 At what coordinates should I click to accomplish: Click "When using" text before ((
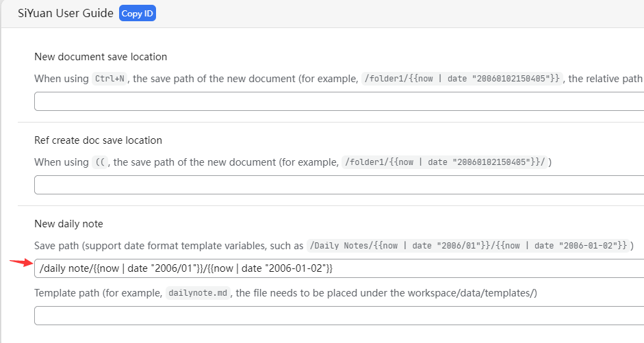[x=61, y=162]
